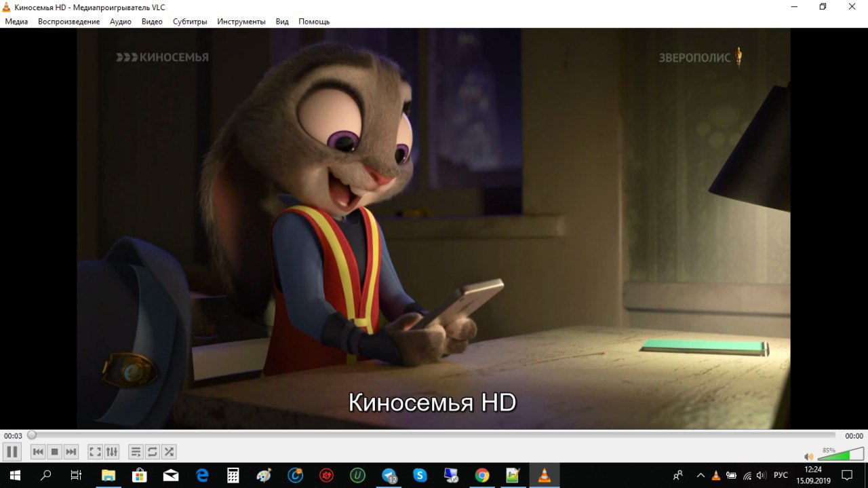Open blue circular C app on taskbar
Viewport: 868px width, 488px height.
click(295, 475)
